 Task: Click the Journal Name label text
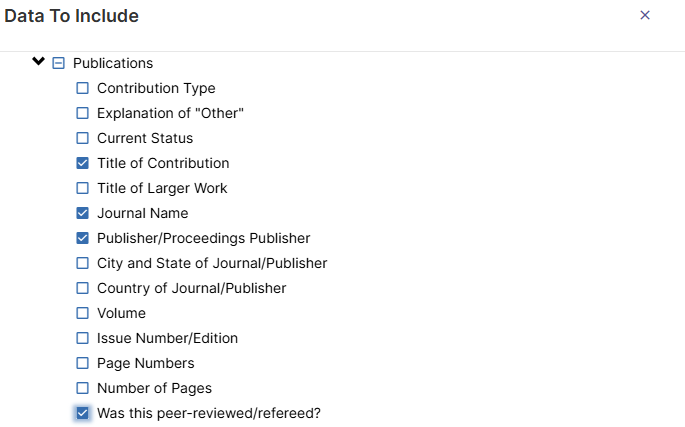coord(142,213)
